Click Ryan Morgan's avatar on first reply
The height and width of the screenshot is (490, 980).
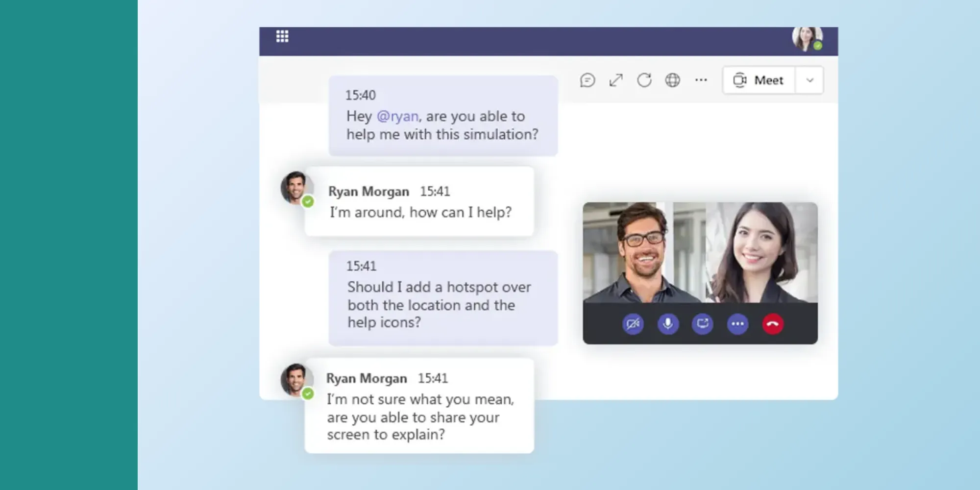[295, 188]
